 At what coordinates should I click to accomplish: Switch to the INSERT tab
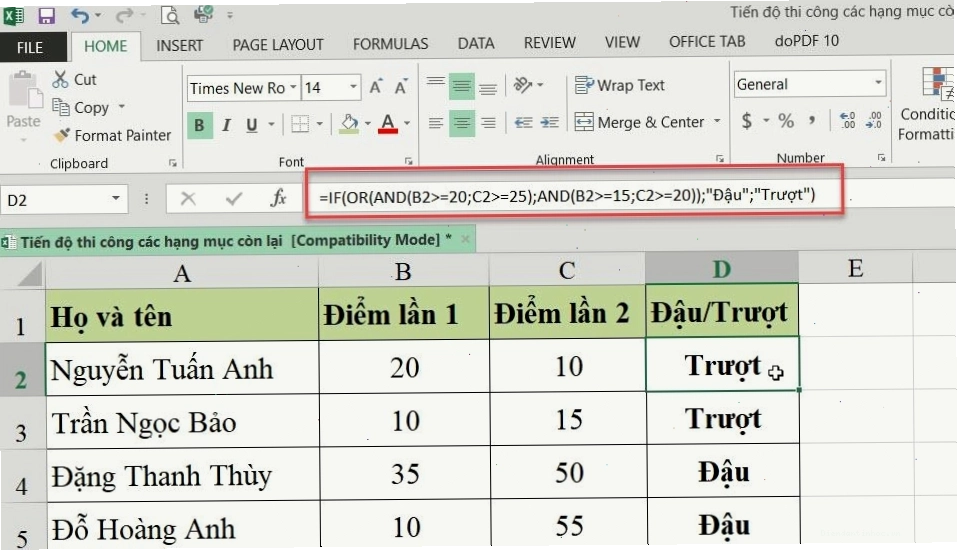pyautogui.click(x=179, y=45)
